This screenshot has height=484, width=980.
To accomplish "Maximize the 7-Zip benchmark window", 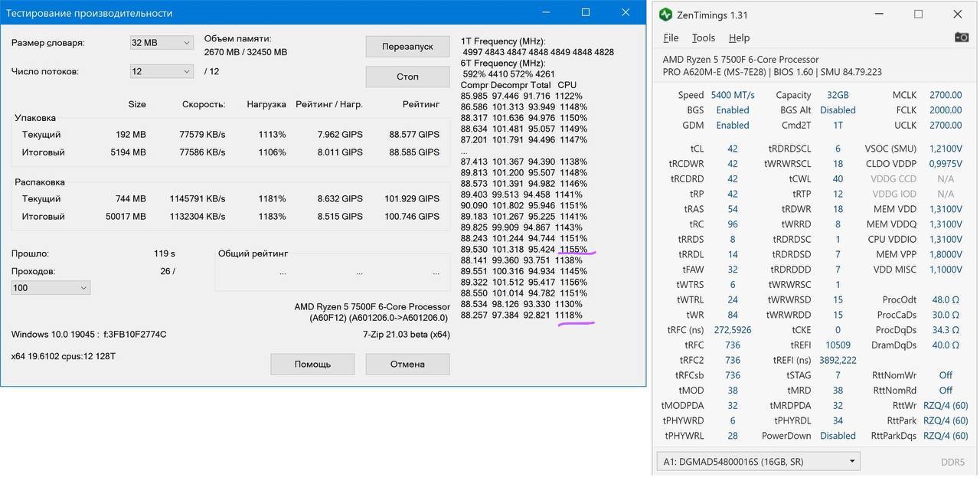I will (x=586, y=13).
